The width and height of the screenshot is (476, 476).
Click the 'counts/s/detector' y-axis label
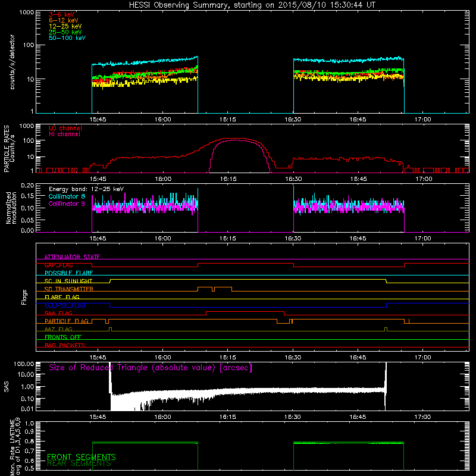(x=12, y=62)
